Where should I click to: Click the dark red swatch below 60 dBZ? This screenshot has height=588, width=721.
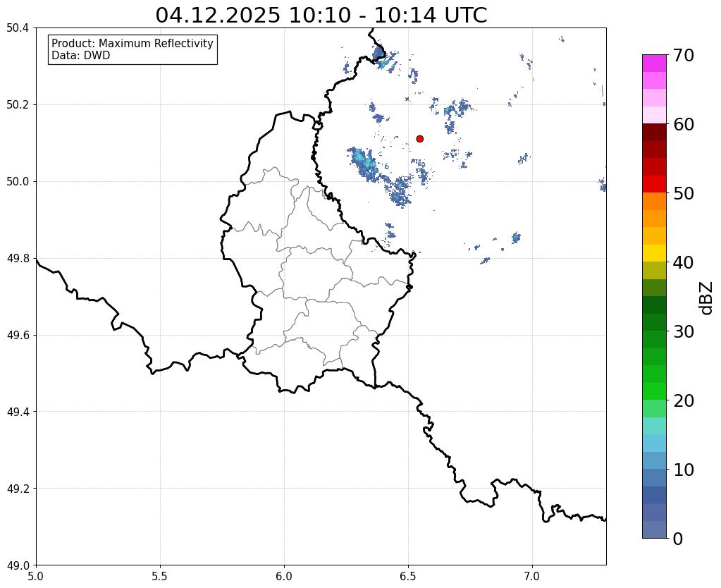pyautogui.click(x=654, y=132)
